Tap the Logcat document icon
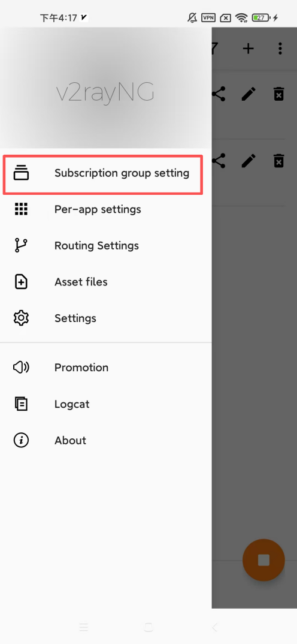This screenshot has width=297, height=644. click(21, 404)
